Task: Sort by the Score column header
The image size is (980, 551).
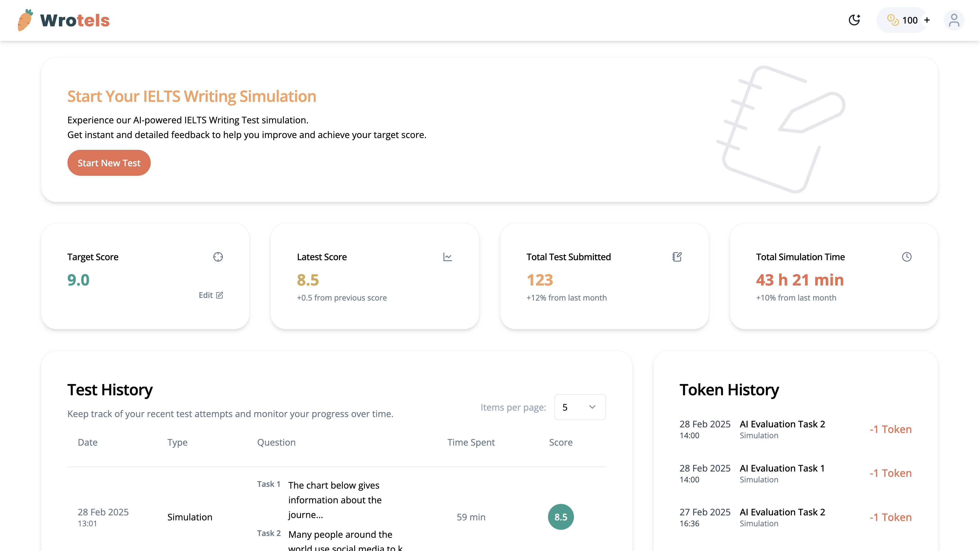Action: [x=560, y=442]
